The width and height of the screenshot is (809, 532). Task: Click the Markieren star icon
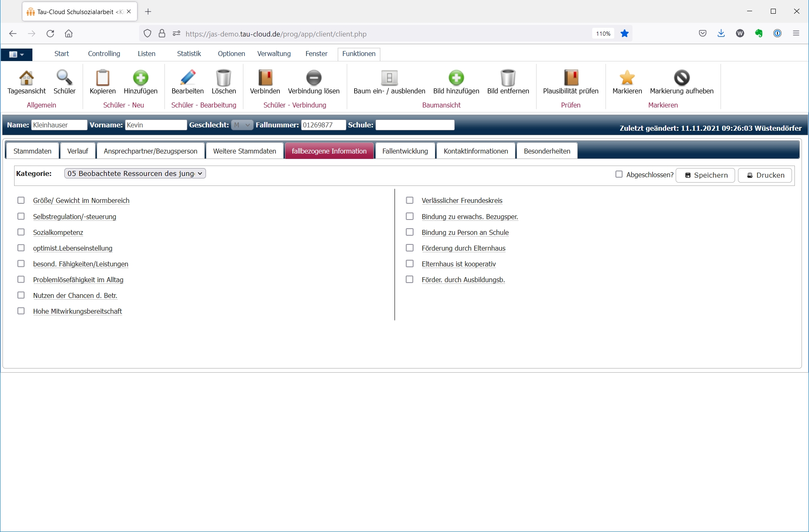point(627,78)
